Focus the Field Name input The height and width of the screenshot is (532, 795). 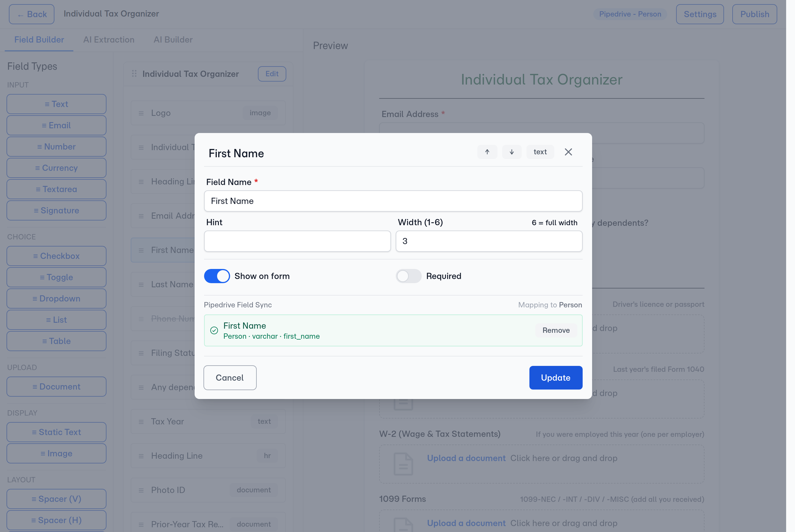(x=393, y=201)
